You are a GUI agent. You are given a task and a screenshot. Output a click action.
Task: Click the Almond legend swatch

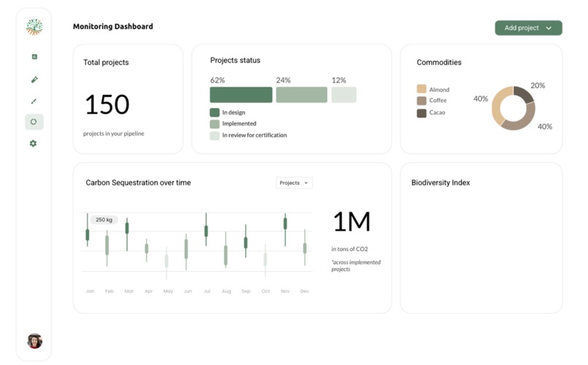click(x=422, y=89)
